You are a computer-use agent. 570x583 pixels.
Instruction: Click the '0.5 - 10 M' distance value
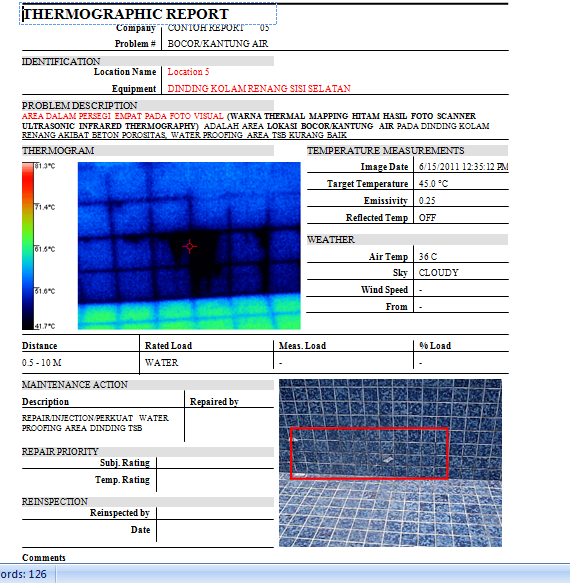[x=42, y=363]
